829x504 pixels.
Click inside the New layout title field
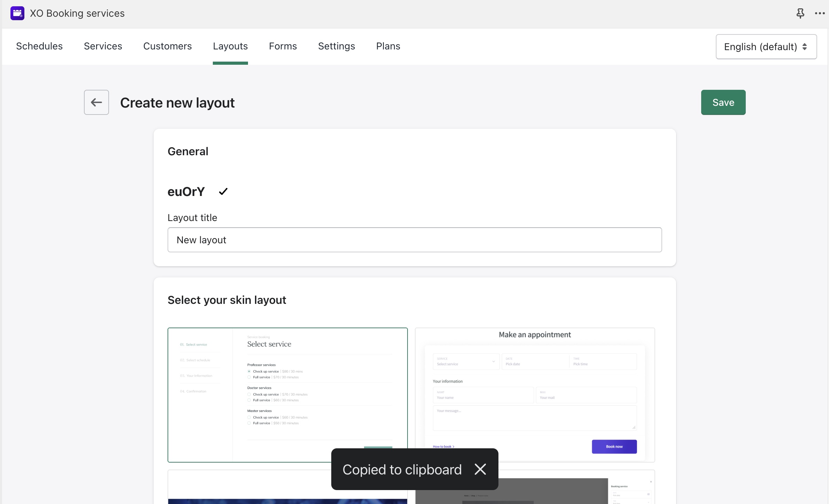(x=414, y=239)
